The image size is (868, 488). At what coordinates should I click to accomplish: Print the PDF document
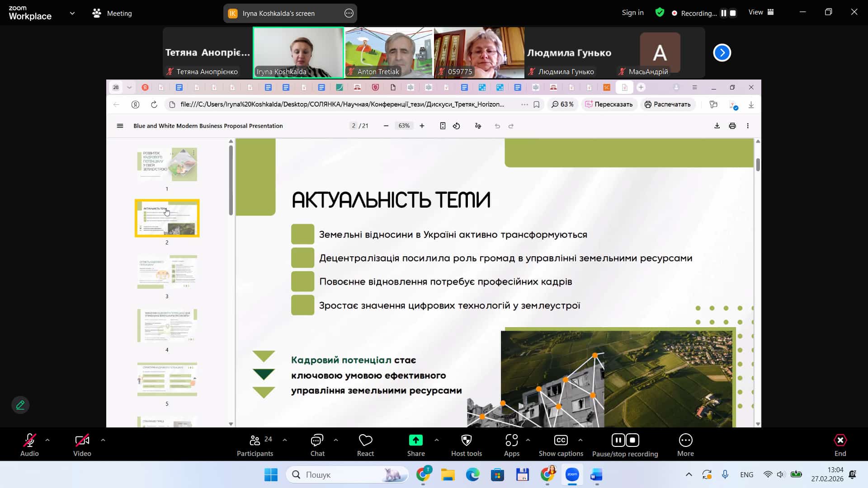(732, 126)
